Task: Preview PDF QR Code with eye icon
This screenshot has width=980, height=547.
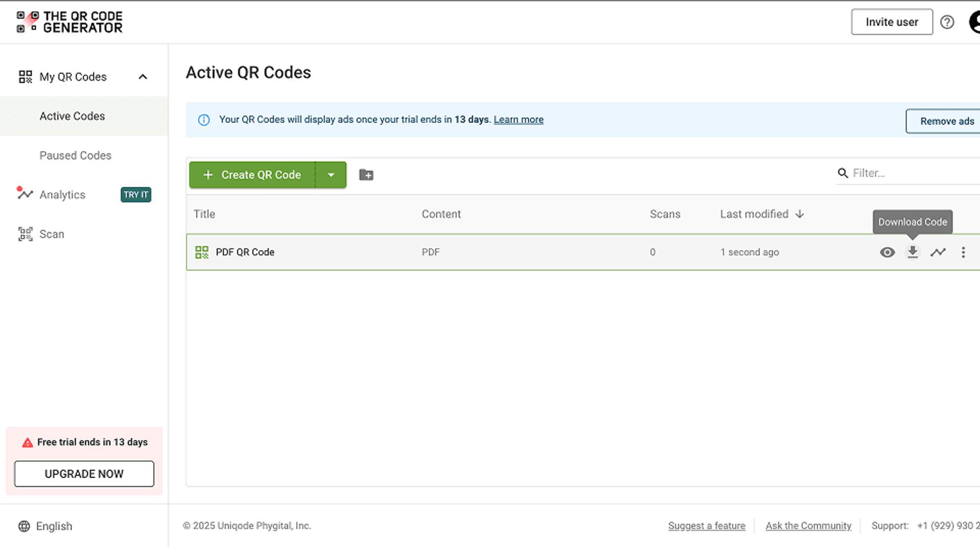Action: coord(887,252)
